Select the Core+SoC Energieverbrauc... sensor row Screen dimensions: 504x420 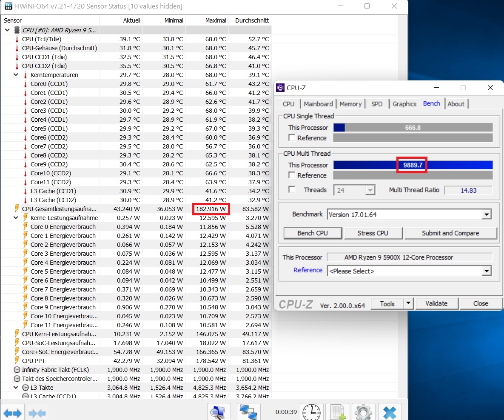(136, 352)
